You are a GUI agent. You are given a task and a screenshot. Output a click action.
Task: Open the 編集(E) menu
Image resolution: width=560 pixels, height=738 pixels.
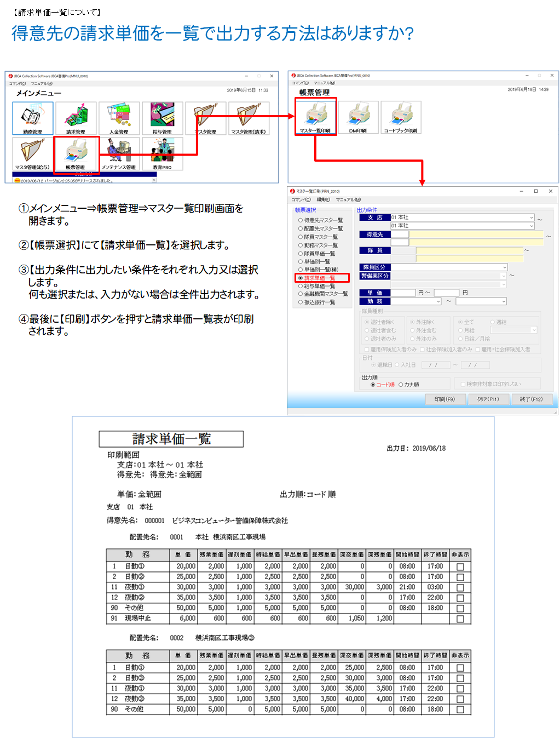(323, 199)
